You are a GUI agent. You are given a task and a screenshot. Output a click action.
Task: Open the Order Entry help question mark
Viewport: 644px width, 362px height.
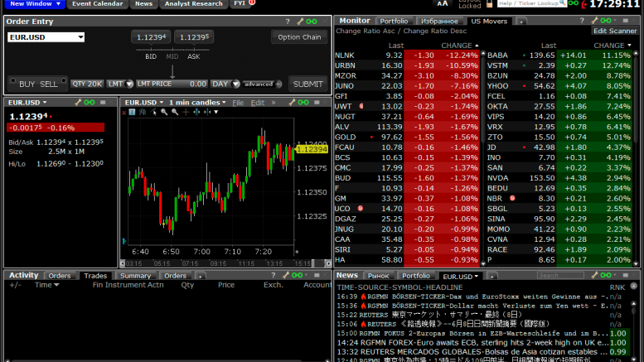click(x=288, y=22)
